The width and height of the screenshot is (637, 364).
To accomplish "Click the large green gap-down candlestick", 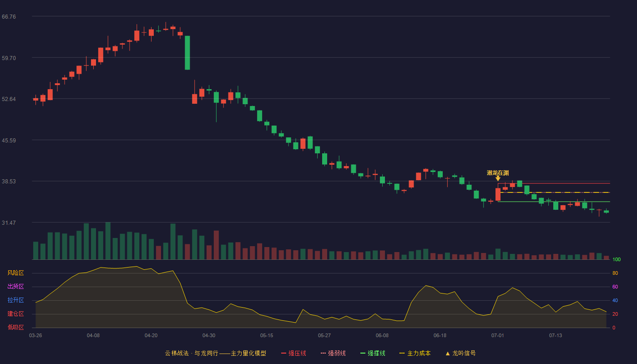I will point(187,53).
